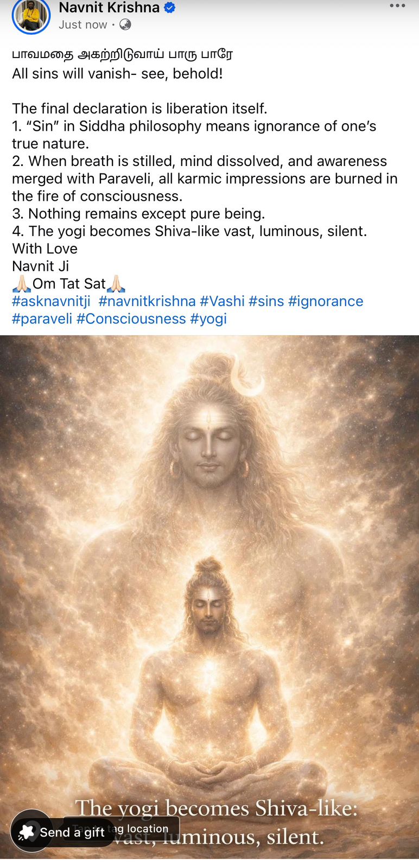Open the #paraveli hashtag link
419x868 pixels.
pyautogui.click(x=42, y=318)
